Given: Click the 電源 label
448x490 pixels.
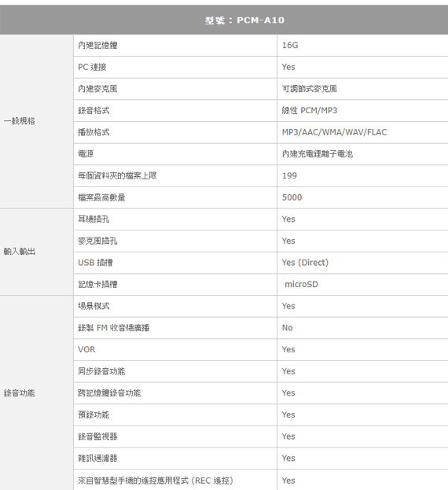Looking at the screenshot, I should [x=86, y=153].
